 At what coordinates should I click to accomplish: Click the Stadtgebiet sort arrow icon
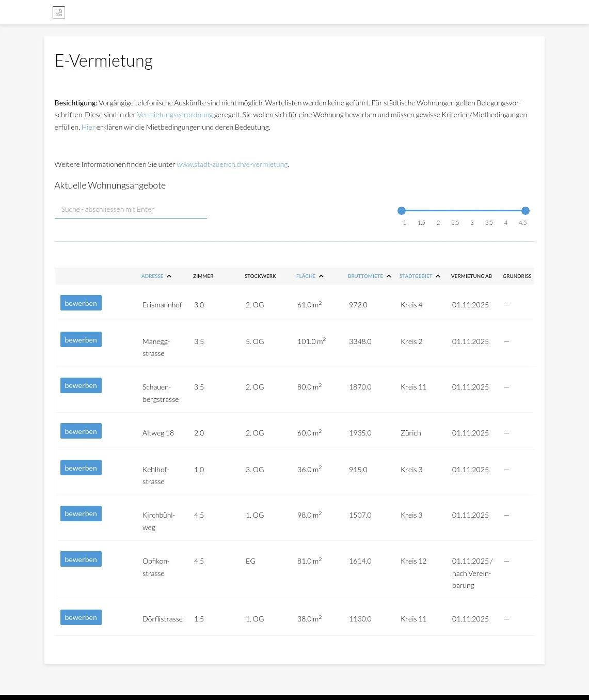[x=438, y=276]
